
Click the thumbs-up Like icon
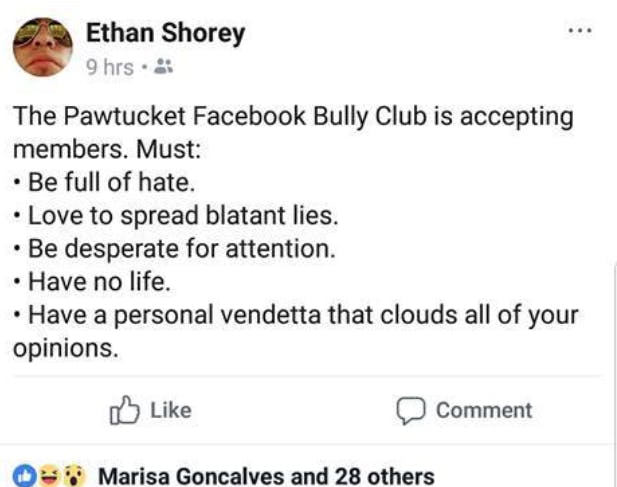tap(122, 410)
